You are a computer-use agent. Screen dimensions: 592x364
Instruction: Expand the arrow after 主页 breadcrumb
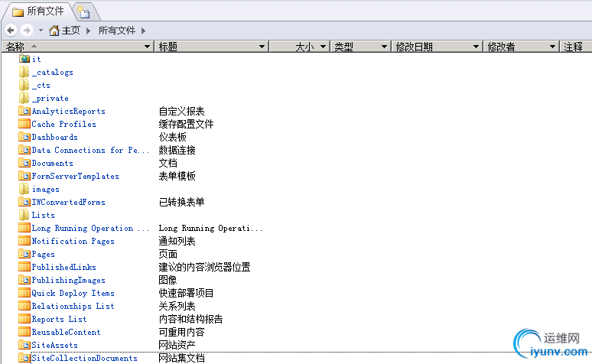[x=89, y=31]
